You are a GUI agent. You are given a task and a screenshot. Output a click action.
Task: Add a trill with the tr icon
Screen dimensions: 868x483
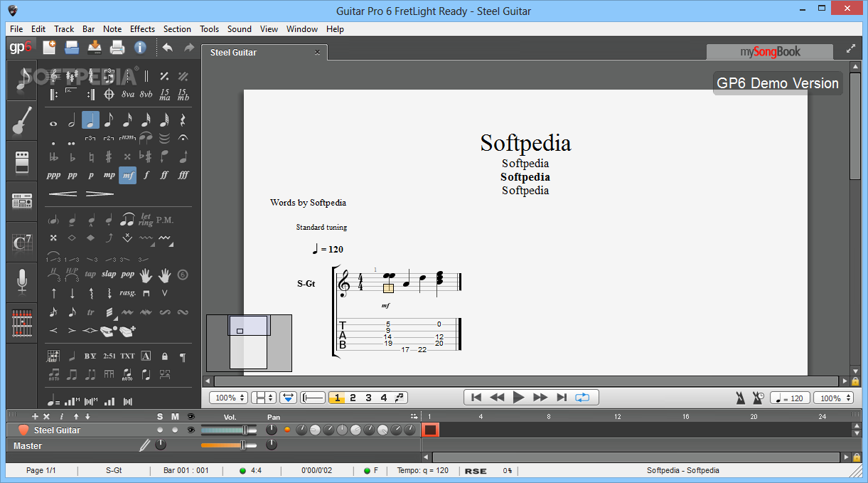(90, 312)
